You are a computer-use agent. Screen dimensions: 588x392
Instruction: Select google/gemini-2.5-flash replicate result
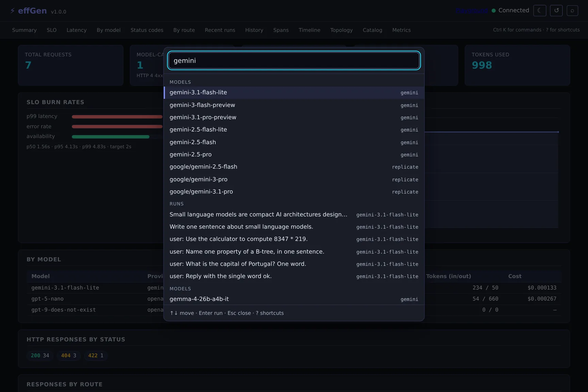pyautogui.click(x=294, y=167)
